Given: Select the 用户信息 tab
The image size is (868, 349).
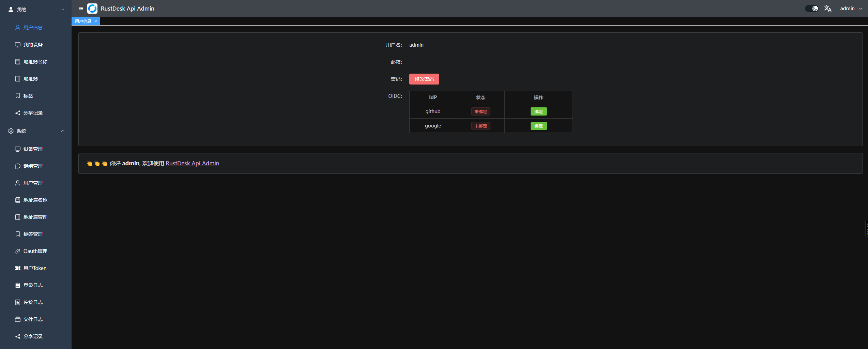Looking at the screenshot, I should click(83, 21).
